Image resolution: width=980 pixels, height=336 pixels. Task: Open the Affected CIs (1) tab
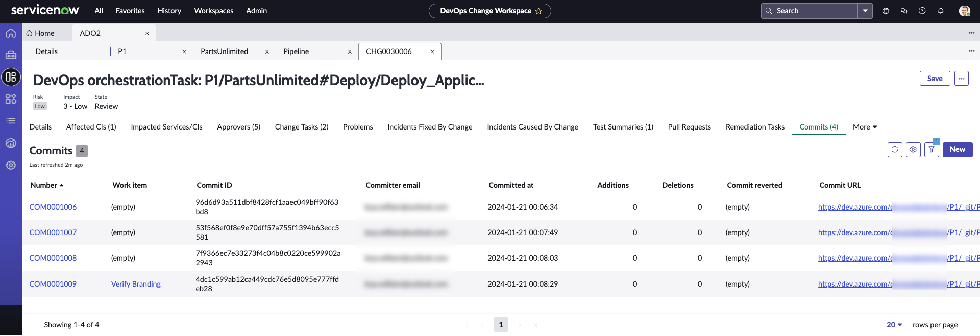(x=91, y=127)
